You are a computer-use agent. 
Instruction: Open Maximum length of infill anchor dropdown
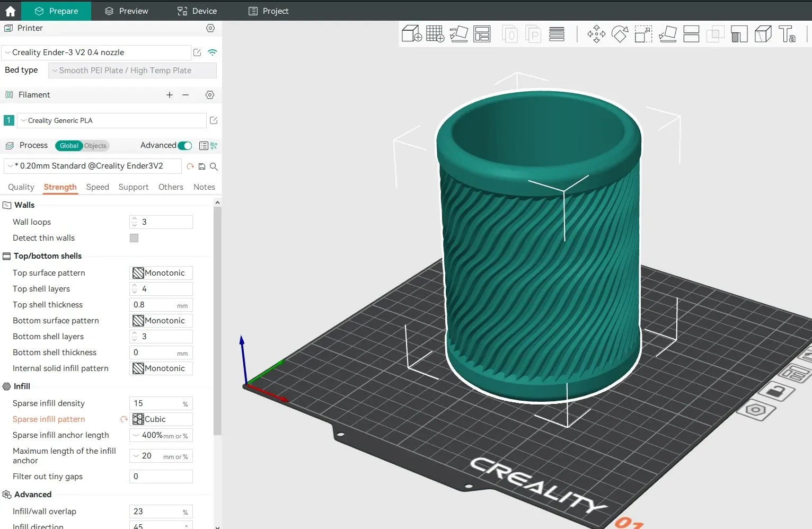[161, 456]
